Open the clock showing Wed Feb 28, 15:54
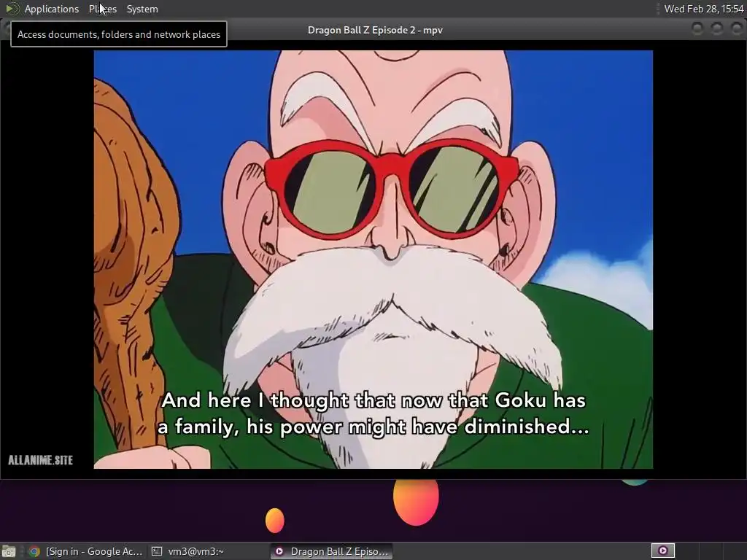747x560 pixels. [x=704, y=9]
